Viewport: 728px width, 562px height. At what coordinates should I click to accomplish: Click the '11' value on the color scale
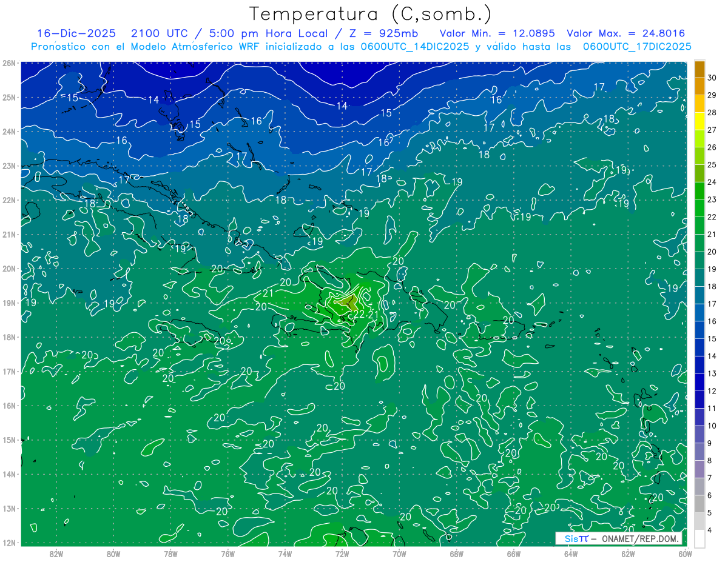712,409
